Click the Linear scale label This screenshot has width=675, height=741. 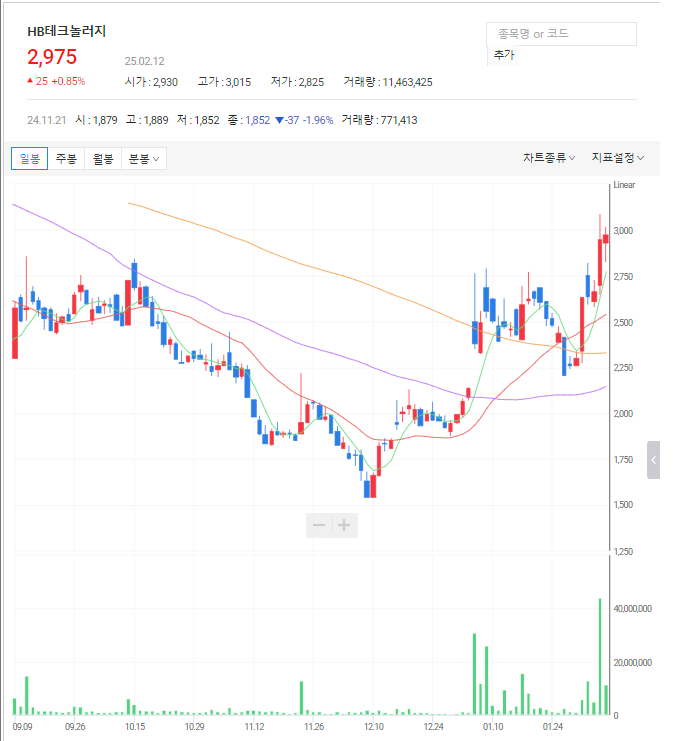[x=624, y=185]
